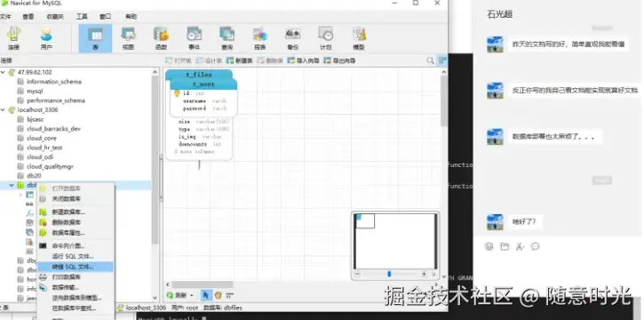Image resolution: width=644 pixels, height=320 pixels.
Task: Collapse the localhost_3306 connection node
Action: click(x=4, y=110)
